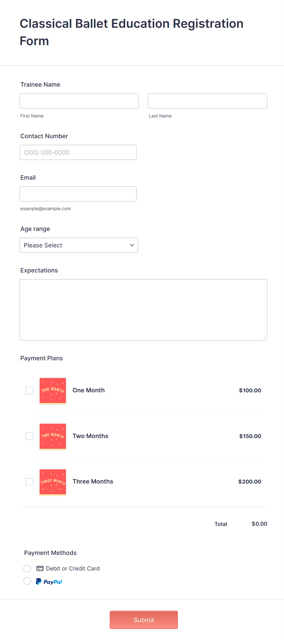Click the chevron on the Age range selector

point(132,245)
